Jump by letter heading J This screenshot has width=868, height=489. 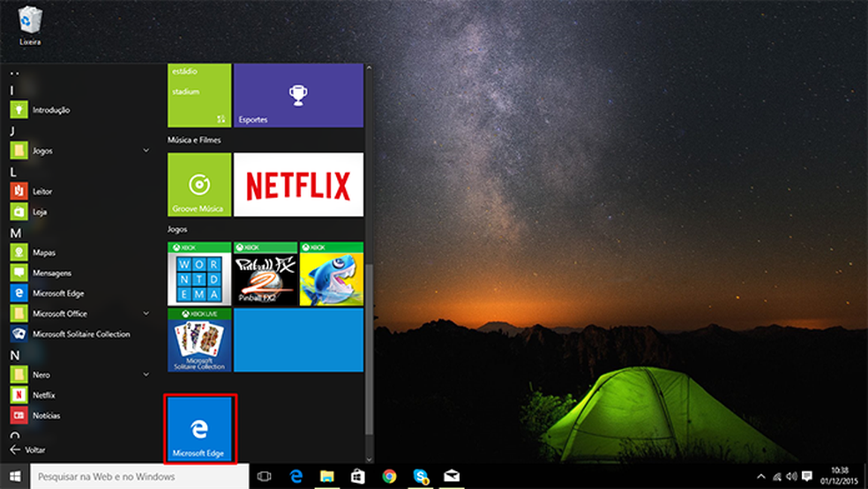click(x=12, y=132)
